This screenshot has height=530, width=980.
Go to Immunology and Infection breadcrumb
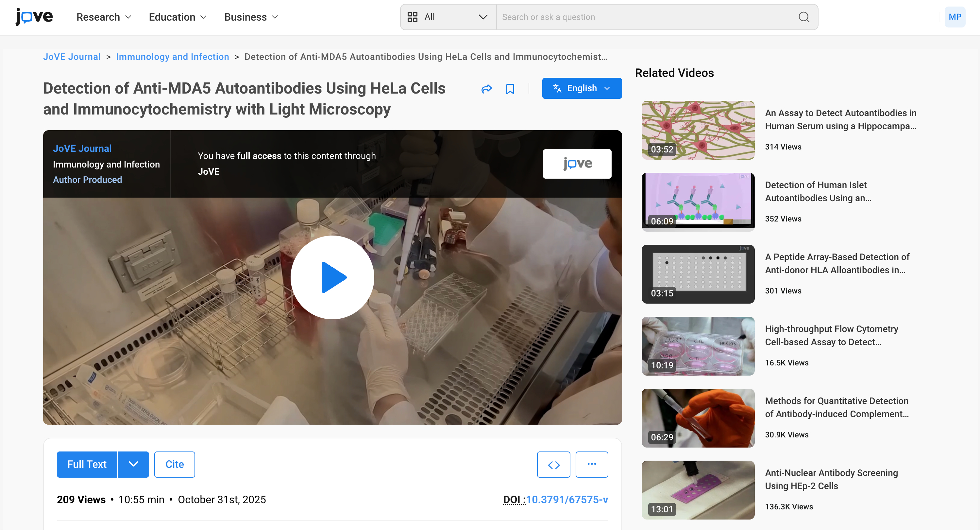click(172, 57)
